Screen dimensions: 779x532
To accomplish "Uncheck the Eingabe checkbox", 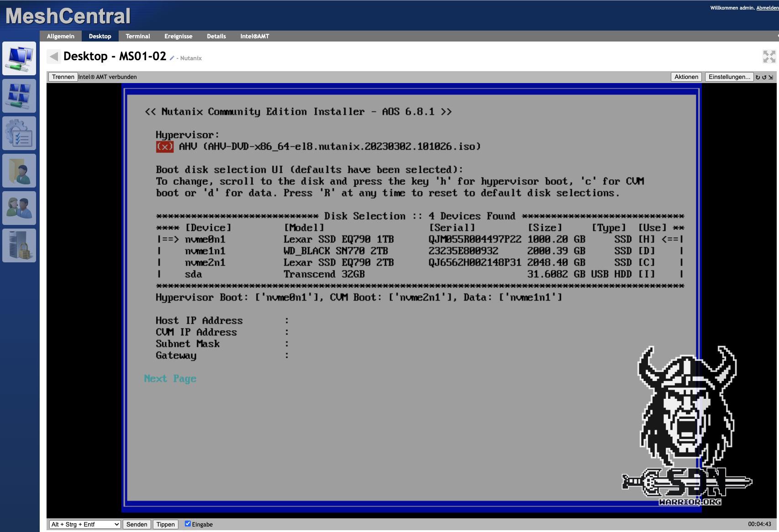I will 188,524.
